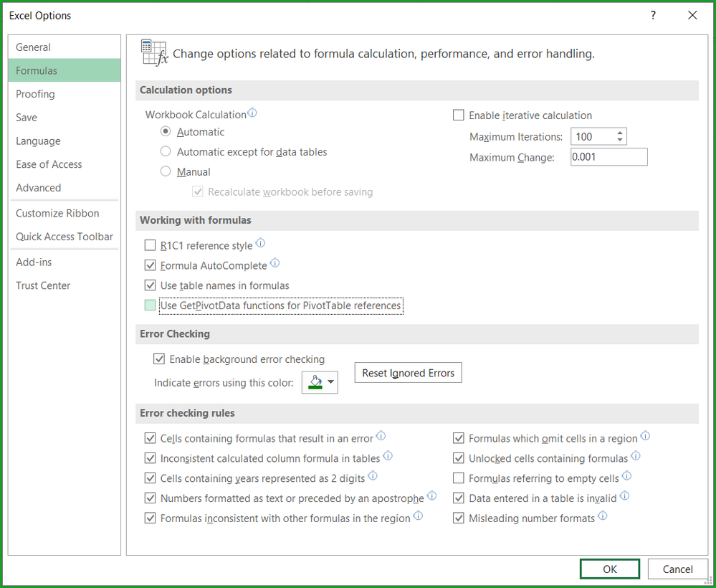Toggle Unlocked cells containing formulas rule
The width and height of the screenshot is (716, 588).
click(459, 457)
